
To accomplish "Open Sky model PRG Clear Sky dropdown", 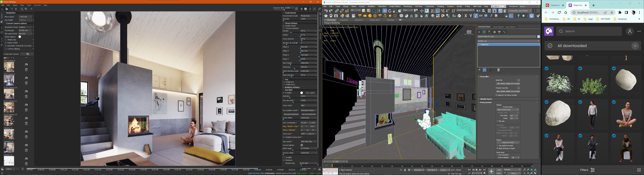I will (308, 141).
